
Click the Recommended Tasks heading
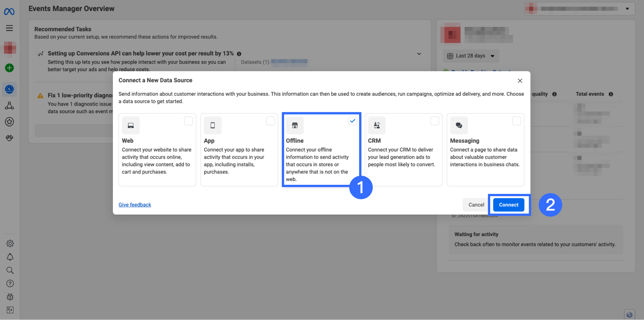pos(63,29)
